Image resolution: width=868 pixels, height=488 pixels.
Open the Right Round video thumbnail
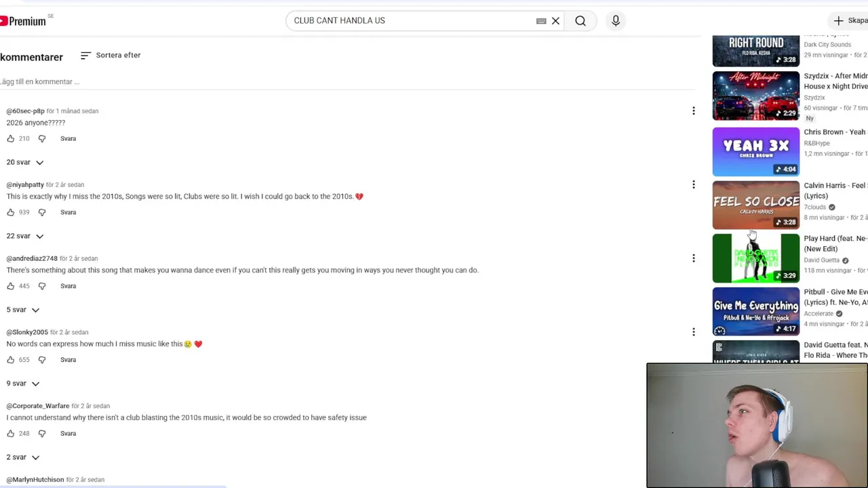pyautogui.click(x=756, y=51)
